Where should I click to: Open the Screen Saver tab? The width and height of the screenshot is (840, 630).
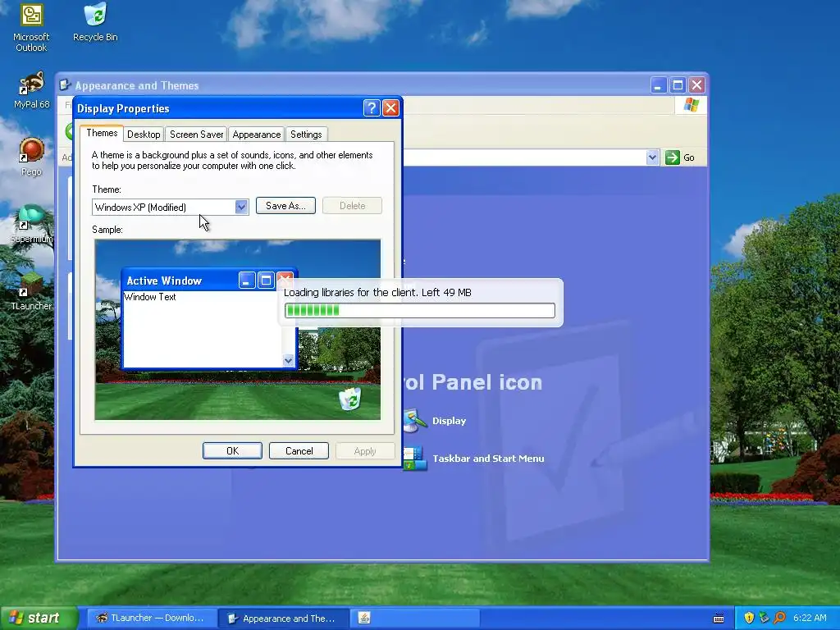[x=196, y=135]
